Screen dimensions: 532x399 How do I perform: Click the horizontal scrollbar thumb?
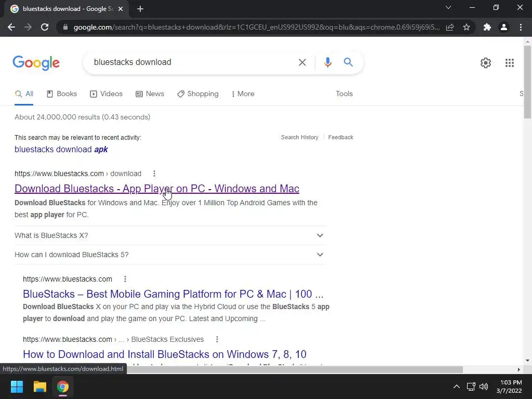click(x=295, y=369)
